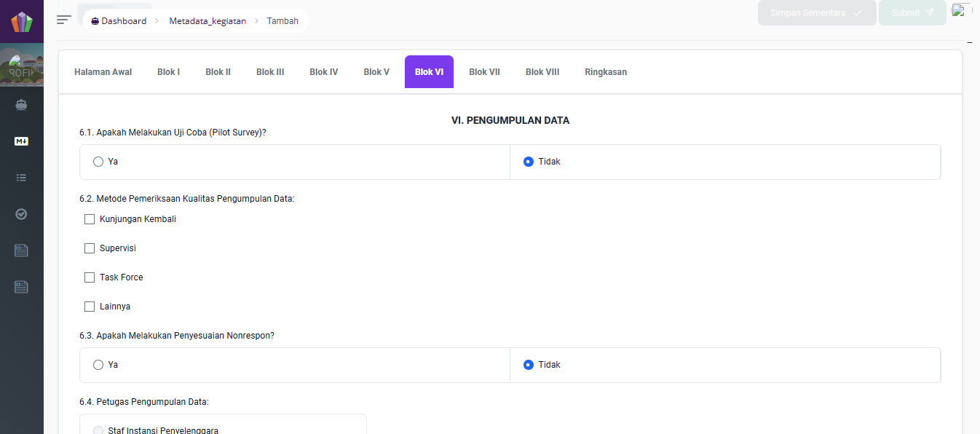Viewport: 980px width, 434px height.
Task: Select Ya for the Pilot Survey question
Action: [98, 162]
